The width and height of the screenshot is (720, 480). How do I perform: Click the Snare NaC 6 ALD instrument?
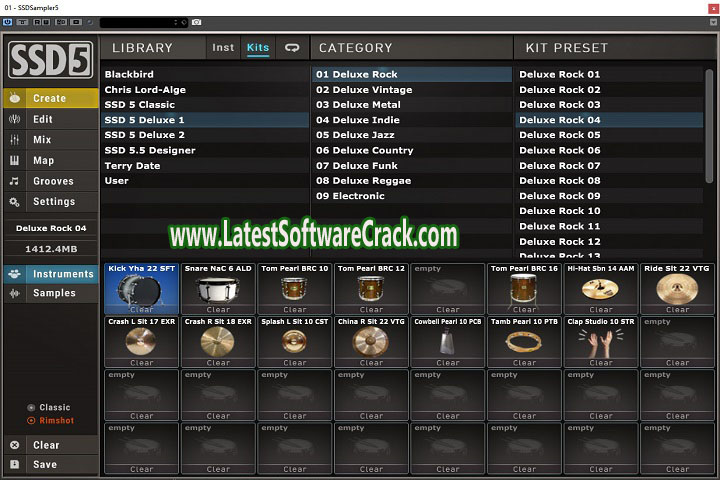pyautogui.click(x=218, y=289)
